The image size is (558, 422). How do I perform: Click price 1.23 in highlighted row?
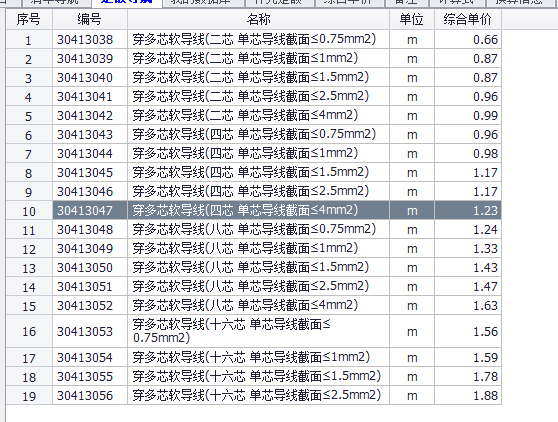(468, 211)
